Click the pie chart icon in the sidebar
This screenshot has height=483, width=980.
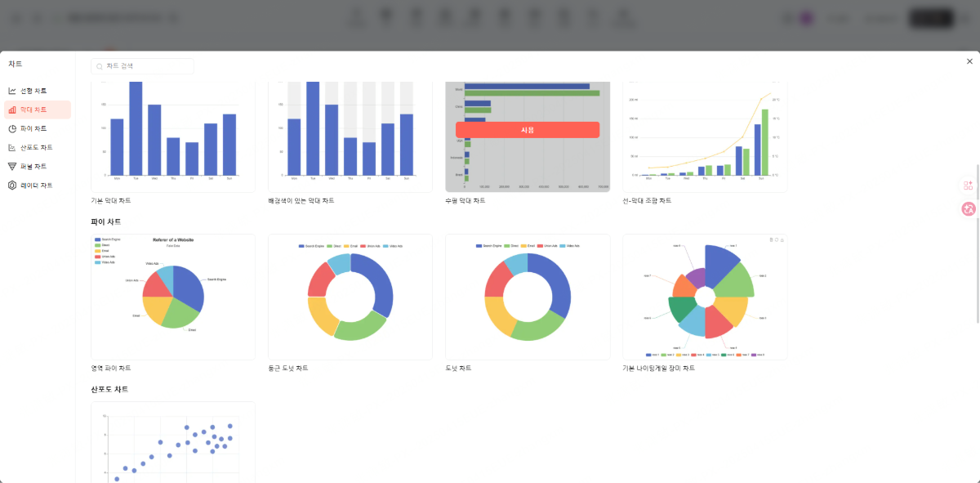click(12, 128)
